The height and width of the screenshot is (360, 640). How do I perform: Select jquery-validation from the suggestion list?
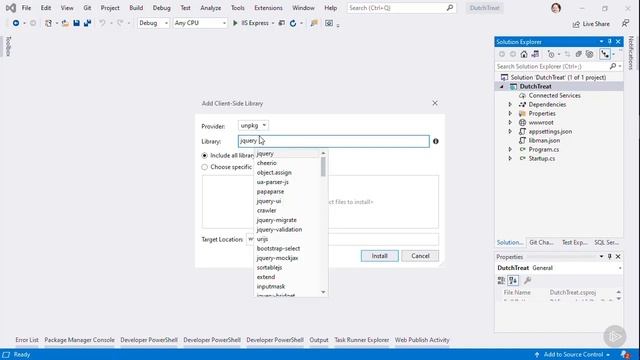click(x=279, y=229)
